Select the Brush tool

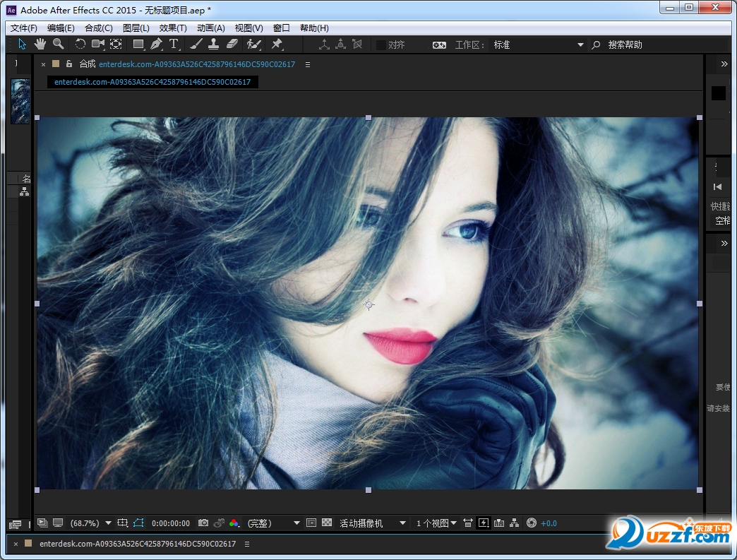196,44
